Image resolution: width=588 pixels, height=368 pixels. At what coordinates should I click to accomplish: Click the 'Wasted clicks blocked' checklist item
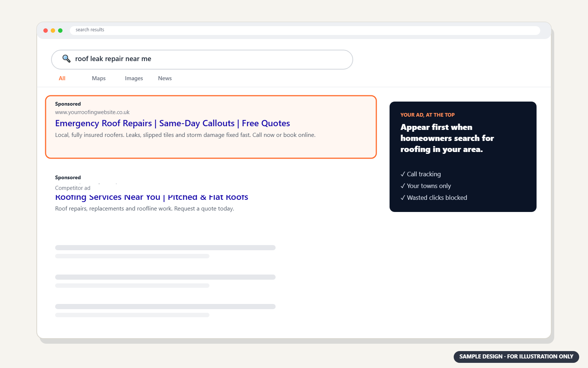pyautogui.click(x=434, y=198)
